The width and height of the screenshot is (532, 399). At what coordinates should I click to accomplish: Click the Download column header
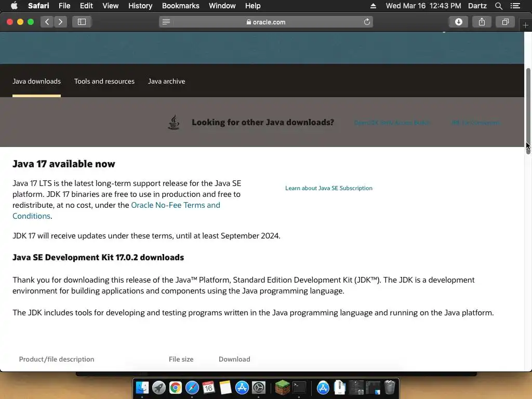[234, 359]
